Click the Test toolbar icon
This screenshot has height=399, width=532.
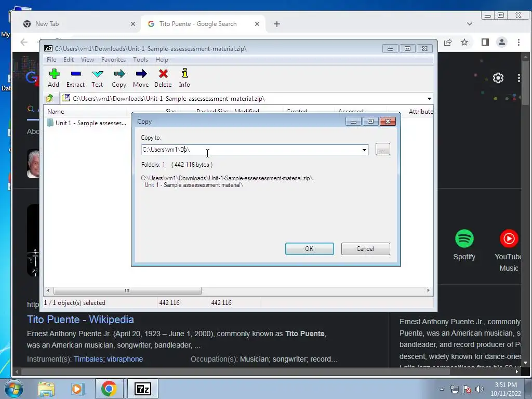(x=97, y=78)
